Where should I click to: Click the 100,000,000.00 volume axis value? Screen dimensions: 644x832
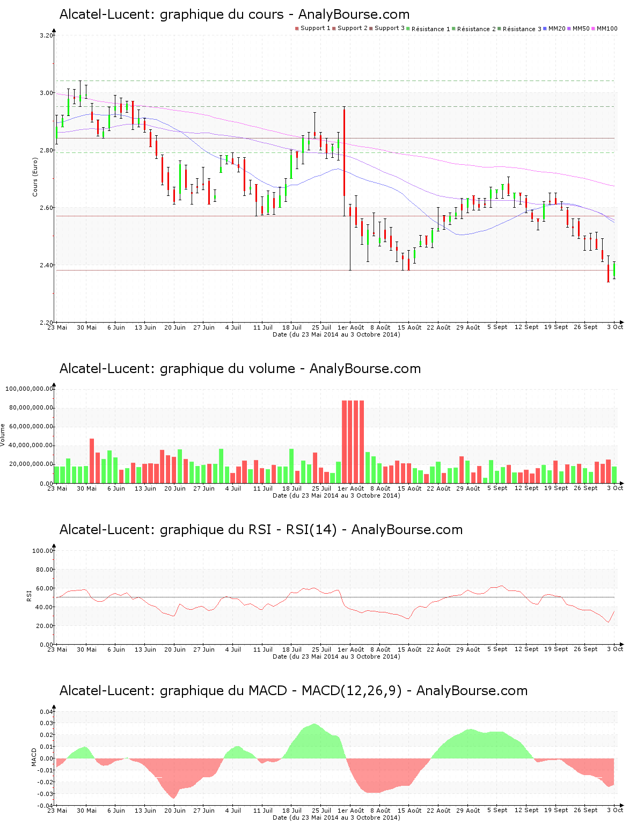(30, 389)
